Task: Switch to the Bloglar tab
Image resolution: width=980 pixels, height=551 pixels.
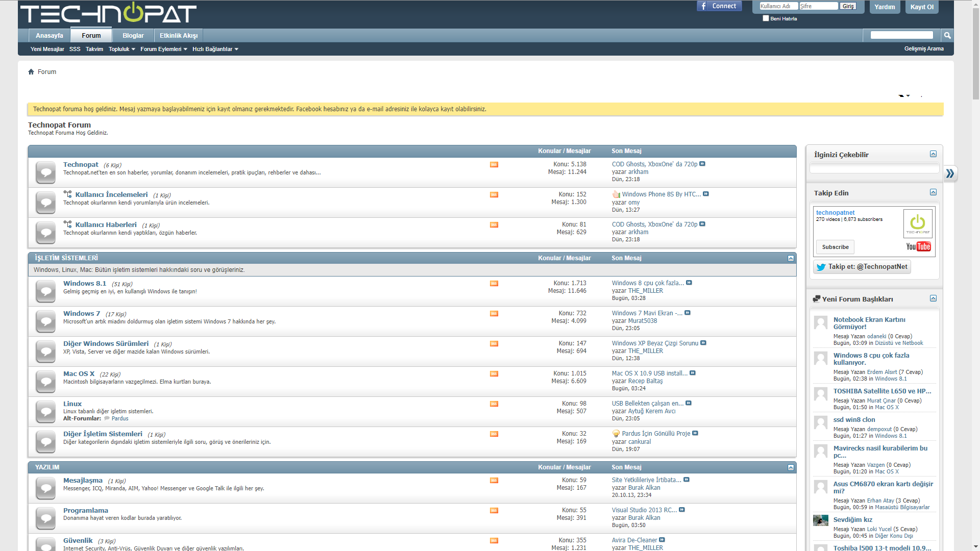Action: (133, 36)
